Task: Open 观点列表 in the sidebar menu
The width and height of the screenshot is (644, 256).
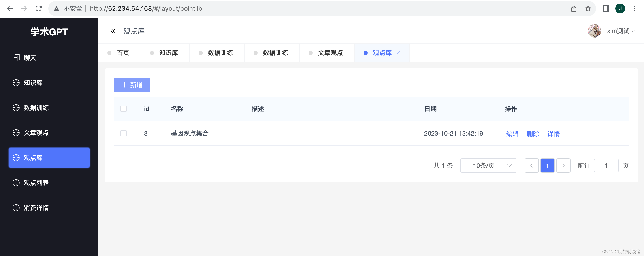Action: pyautogui.click(x=36, y=183)
